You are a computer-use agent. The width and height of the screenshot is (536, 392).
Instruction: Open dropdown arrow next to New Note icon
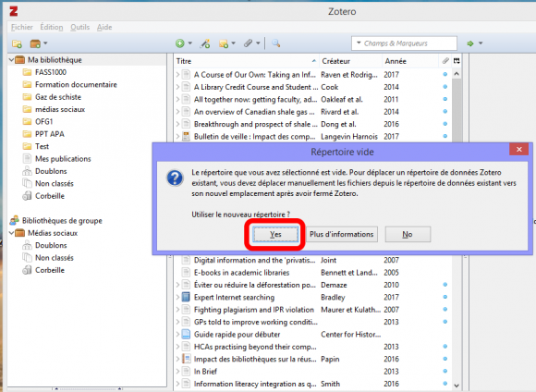pyautogui.click(x=234, y=43)
